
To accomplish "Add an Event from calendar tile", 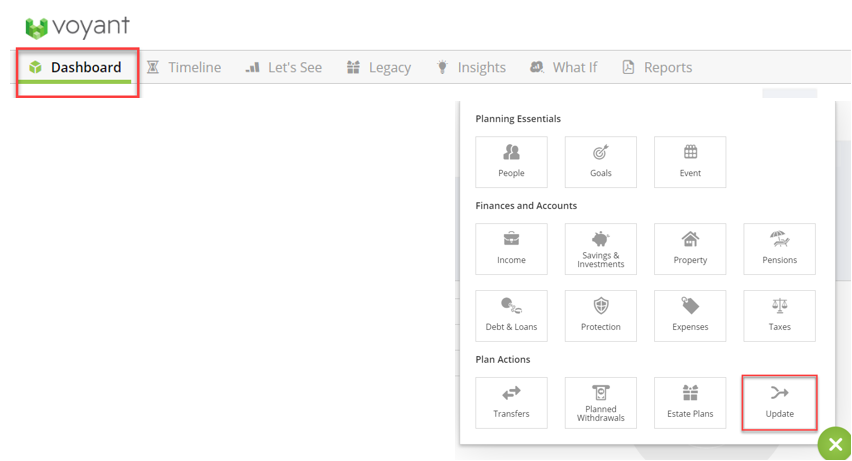I will point(690,162).
